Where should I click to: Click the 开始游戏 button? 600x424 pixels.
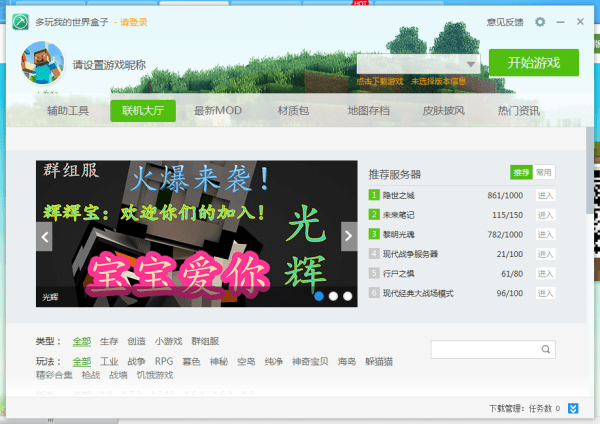[534, 63]
